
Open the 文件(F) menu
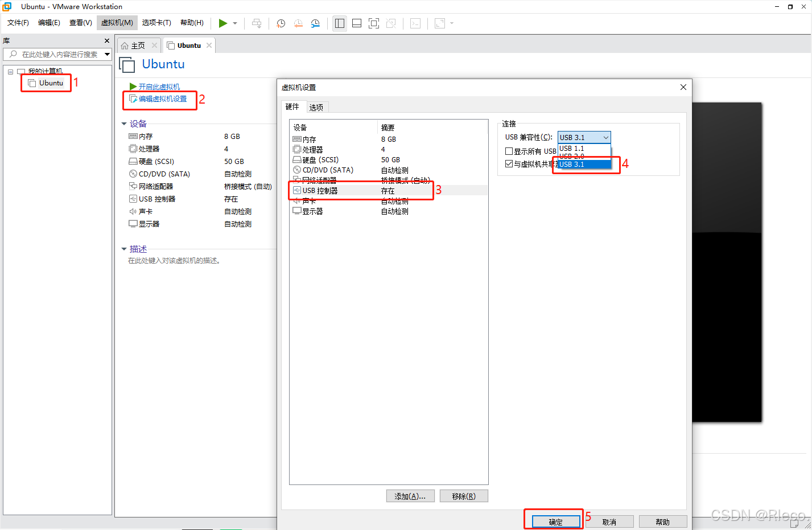18,23
